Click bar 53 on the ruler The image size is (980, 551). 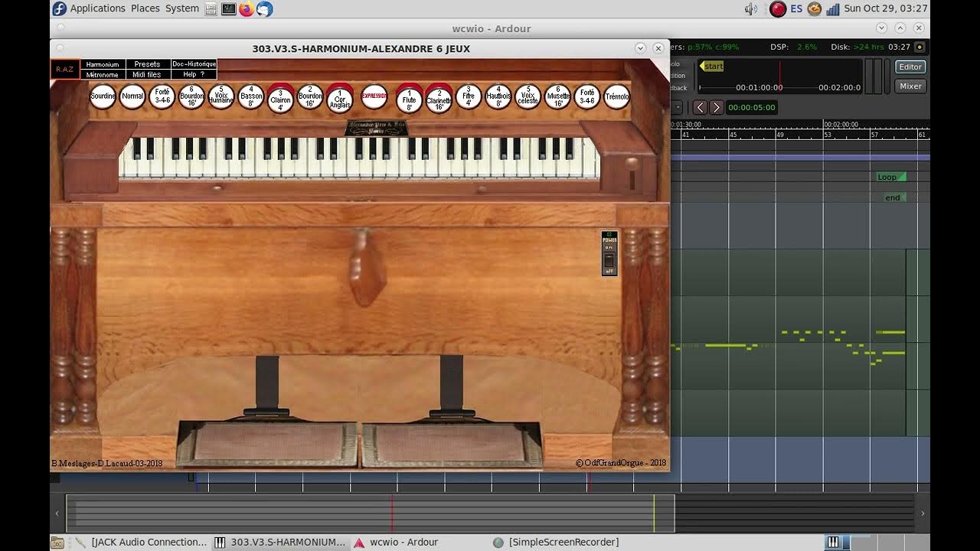[x=827, y=135]
